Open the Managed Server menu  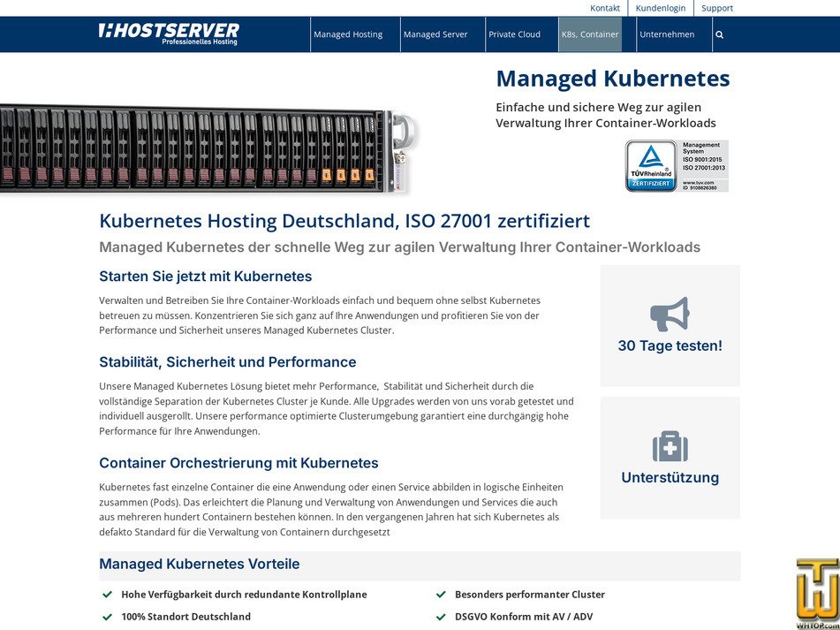[435, 34]
